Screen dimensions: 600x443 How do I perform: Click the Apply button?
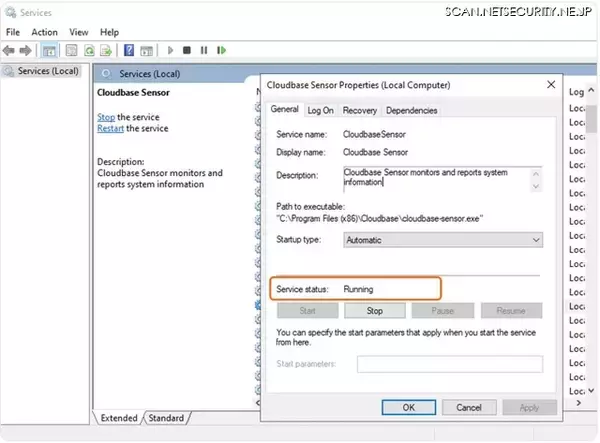click(x=530, y=407)
